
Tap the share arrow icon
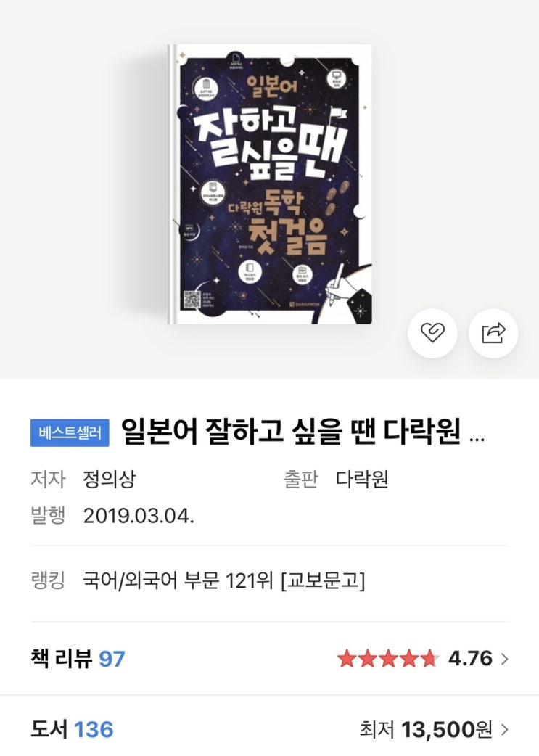coord(493,333)
